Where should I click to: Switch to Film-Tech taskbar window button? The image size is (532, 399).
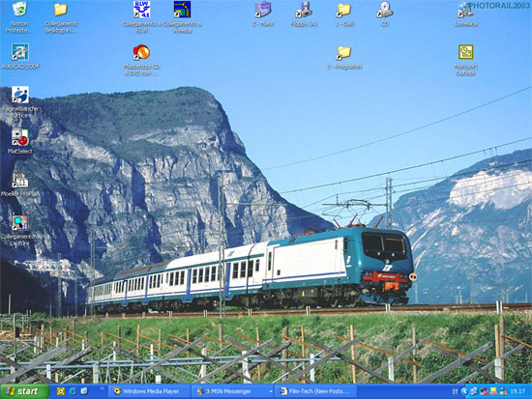coord(315,391)
